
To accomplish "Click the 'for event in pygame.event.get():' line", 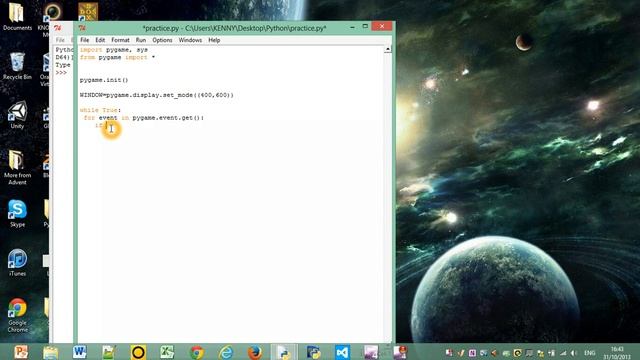I will (143, 118).
